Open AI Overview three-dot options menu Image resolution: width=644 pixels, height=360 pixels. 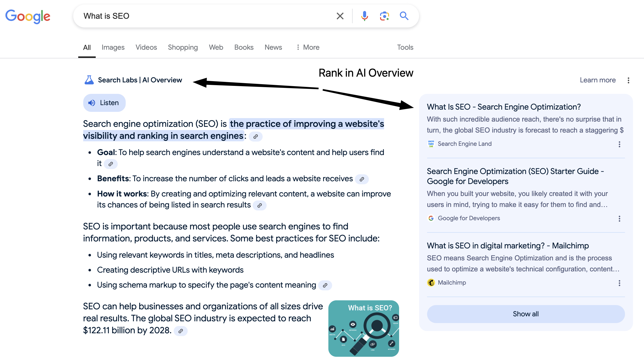point(628,80)
